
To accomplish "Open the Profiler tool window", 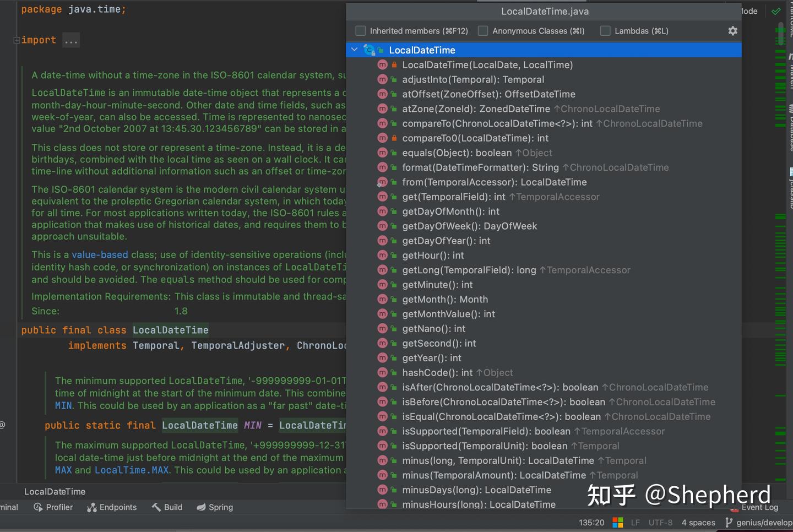I will point(53,507).
